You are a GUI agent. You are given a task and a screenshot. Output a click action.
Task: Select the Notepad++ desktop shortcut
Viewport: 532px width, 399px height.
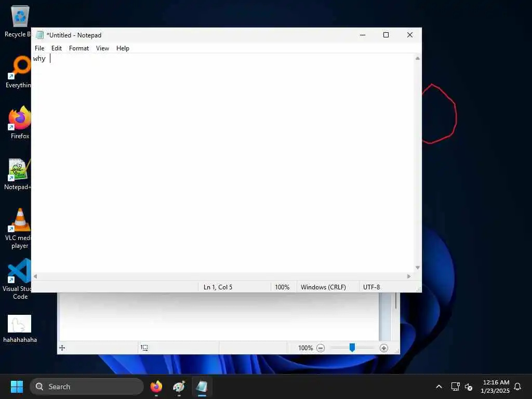click(19, 174)
